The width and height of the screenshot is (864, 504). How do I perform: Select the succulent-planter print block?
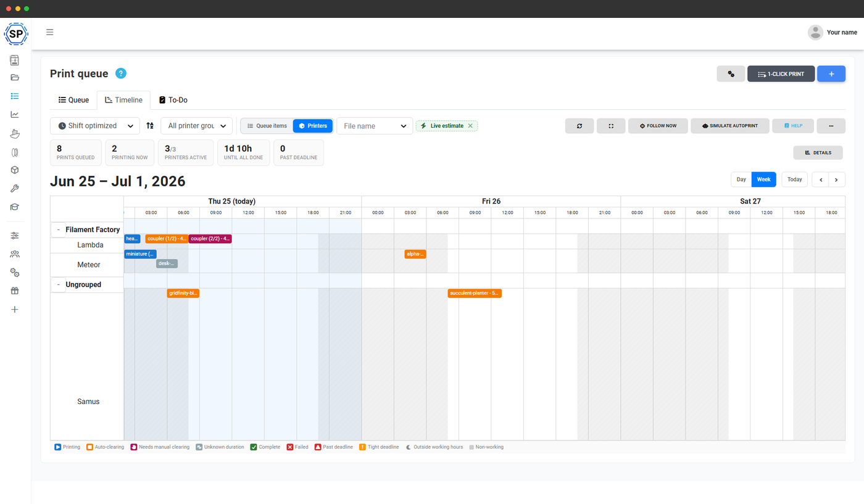475,293
